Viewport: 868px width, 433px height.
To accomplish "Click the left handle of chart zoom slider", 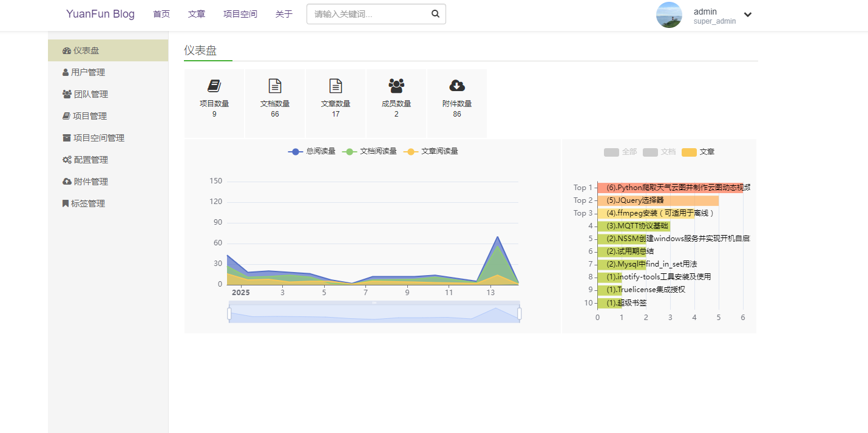I will (229, 313).
